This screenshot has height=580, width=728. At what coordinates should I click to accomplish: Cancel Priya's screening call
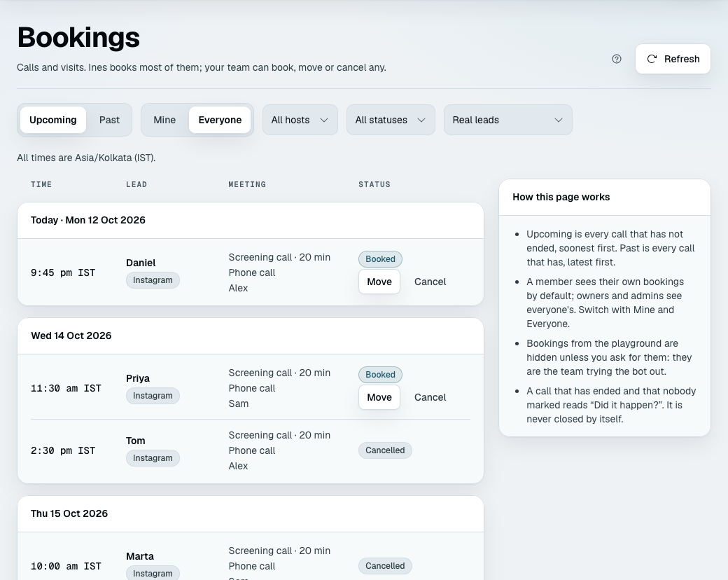430,397
